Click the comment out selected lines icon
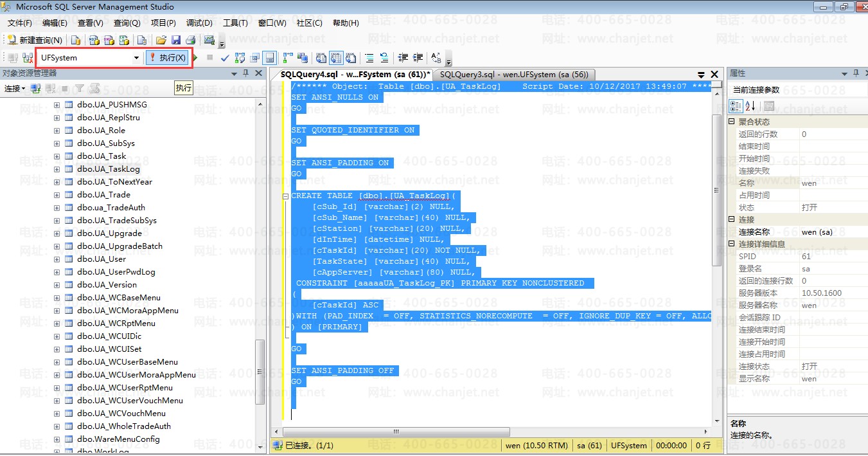The image size is (868, 456). tap(369, 58)
